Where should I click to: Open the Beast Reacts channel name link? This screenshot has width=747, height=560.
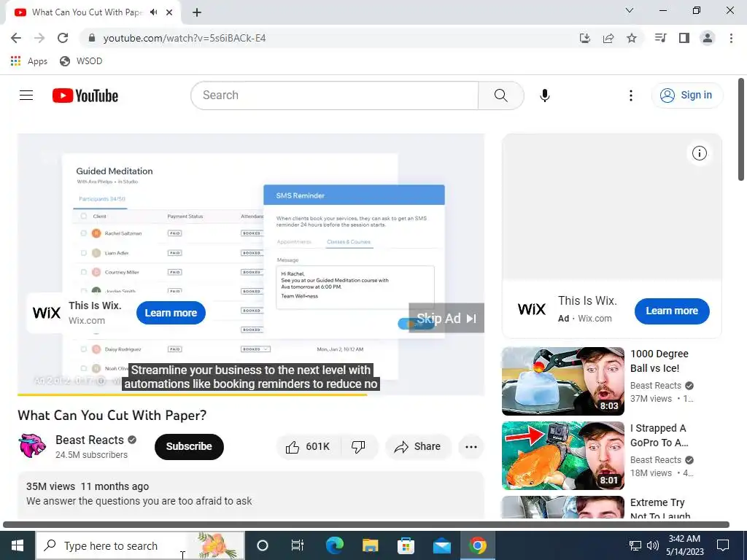[90, 440]
